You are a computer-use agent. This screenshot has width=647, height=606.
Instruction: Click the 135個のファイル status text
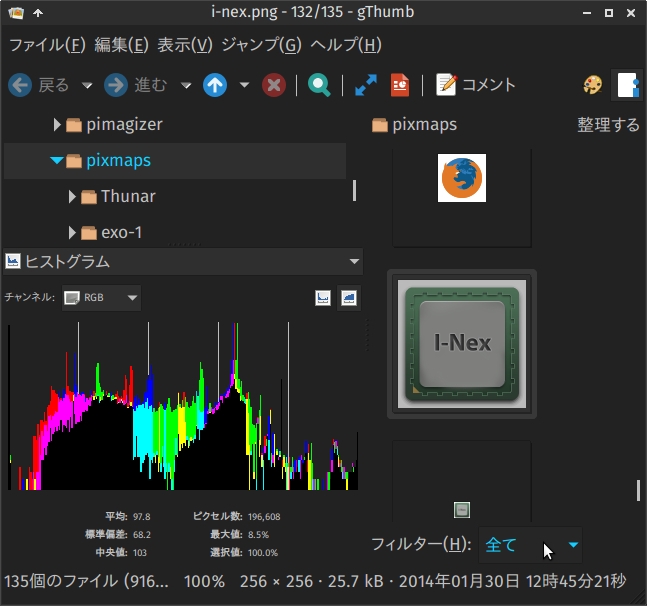[x=86, y=581]
